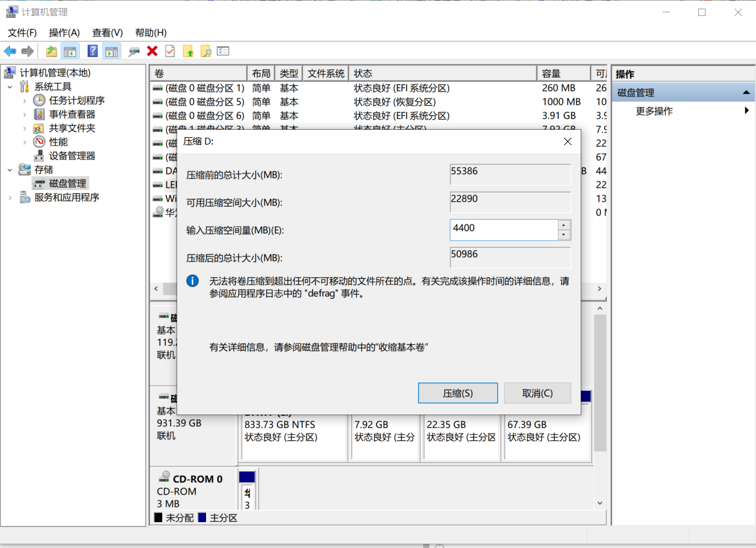Viewport: 756px width, 548px height.
Task: Select the 服务和应用程序 server icon
Action: (25, 197)
